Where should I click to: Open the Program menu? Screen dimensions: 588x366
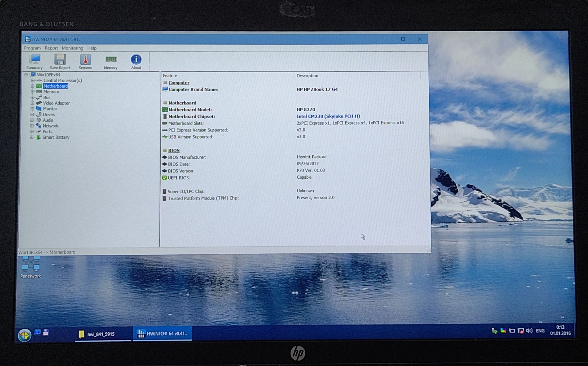tap(32, 48)
